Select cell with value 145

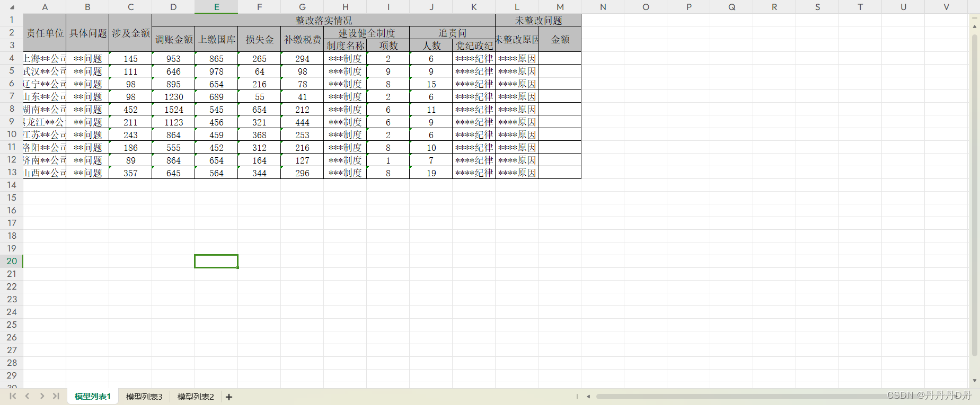tap(130, 58)
